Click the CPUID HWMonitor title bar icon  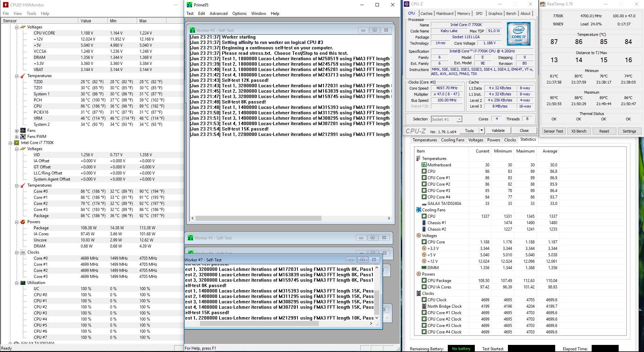[x=5, y=5]
